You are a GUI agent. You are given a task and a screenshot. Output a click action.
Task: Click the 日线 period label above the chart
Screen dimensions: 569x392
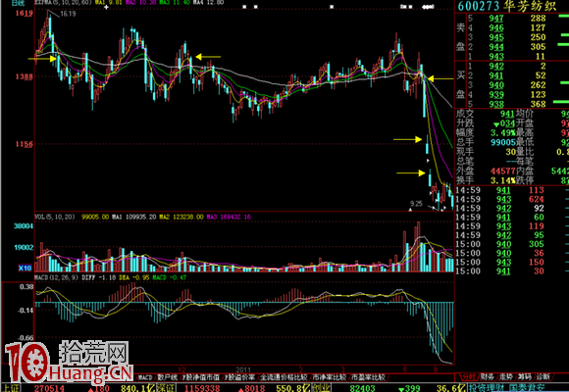[18, 3]
